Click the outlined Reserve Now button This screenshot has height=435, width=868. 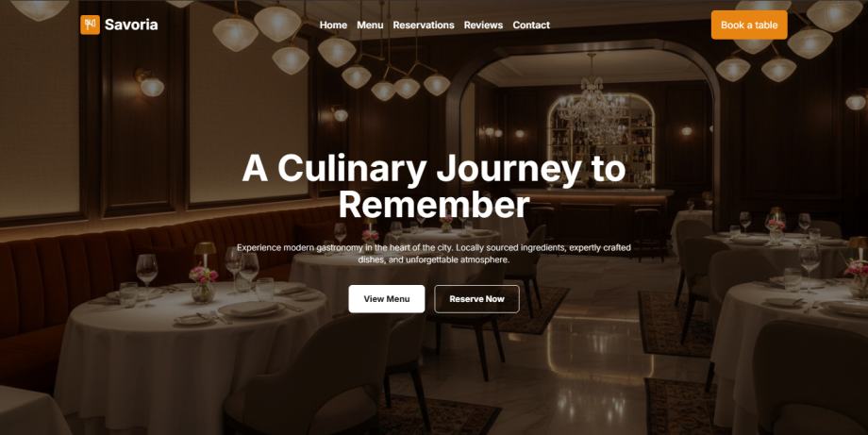pos(476,299)
